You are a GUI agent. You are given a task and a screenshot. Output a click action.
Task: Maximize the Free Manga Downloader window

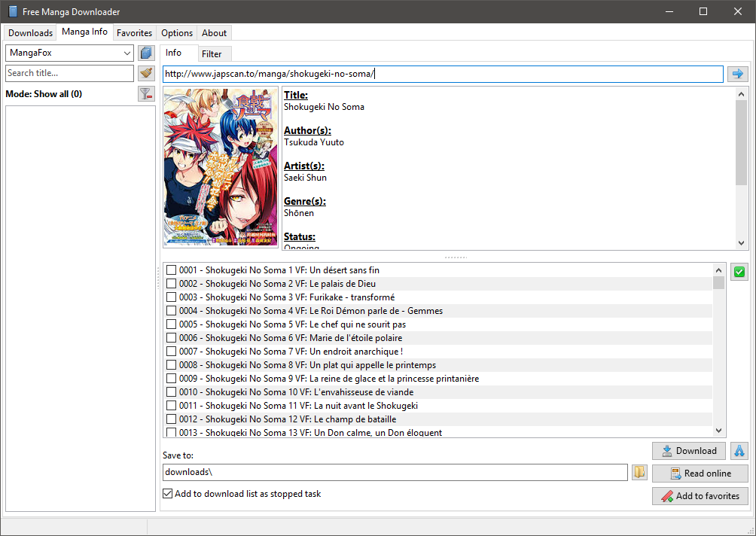[x=703, y=11]
